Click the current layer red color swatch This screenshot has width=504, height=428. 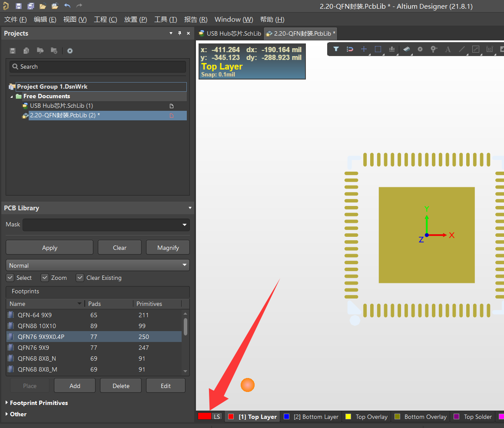click(205, 416)
